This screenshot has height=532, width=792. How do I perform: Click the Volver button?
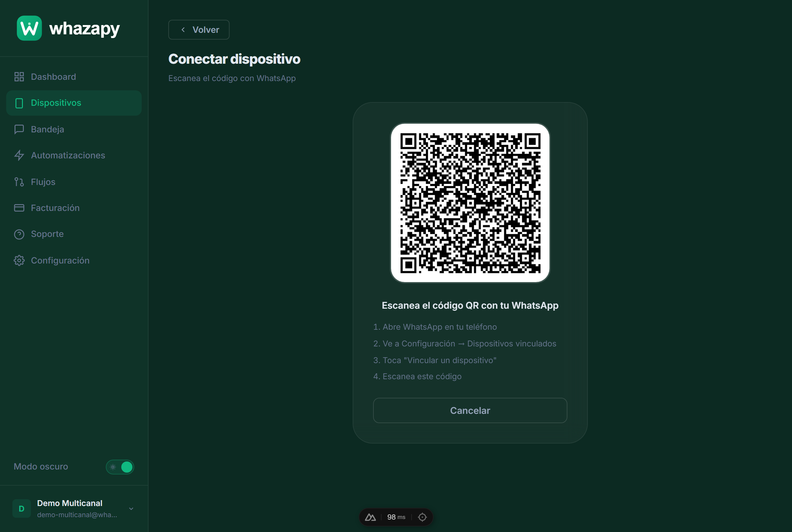tap(199, 30)
